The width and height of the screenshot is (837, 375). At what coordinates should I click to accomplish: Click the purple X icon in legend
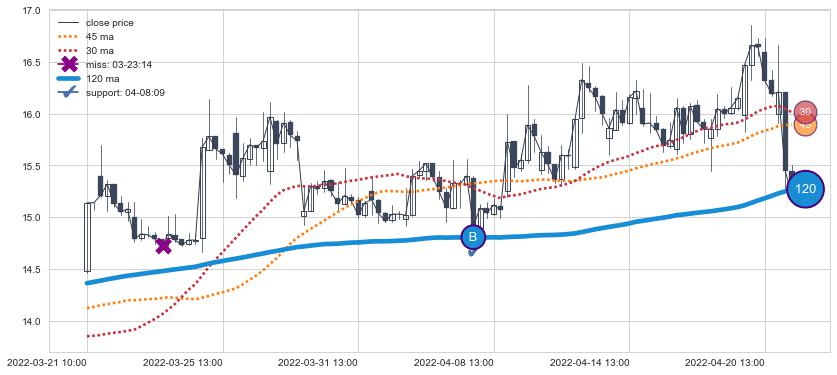(69, 65)
